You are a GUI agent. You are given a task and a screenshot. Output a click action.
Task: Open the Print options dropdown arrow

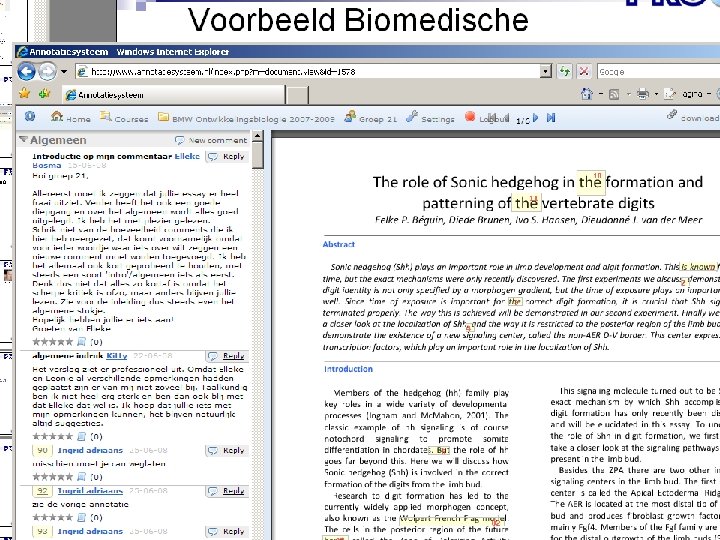tap(656, 95)
